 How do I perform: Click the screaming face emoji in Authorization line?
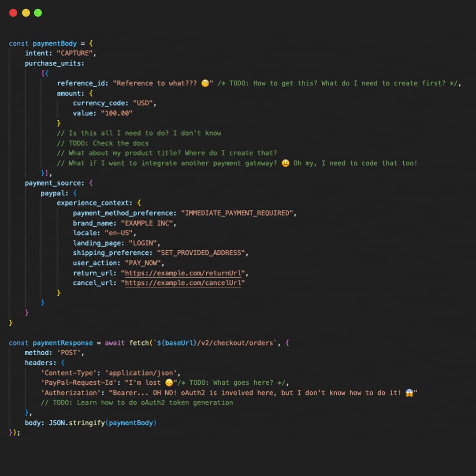pos(409,393)
